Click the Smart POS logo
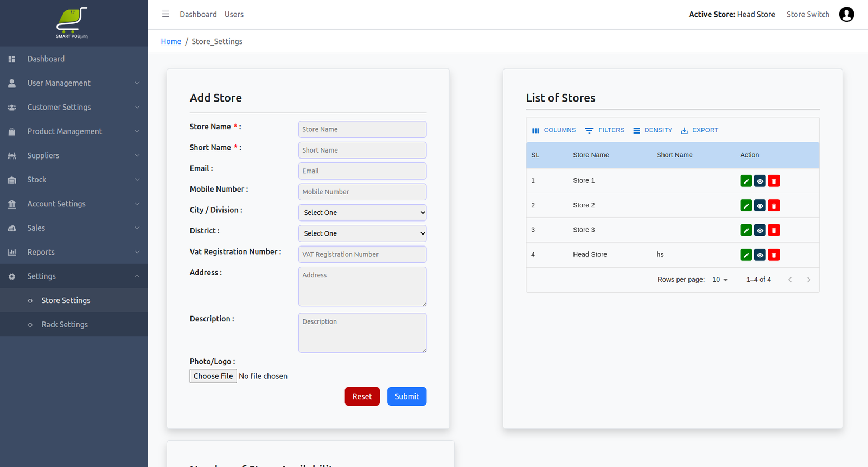868x467 pixels. coord(72,23)
